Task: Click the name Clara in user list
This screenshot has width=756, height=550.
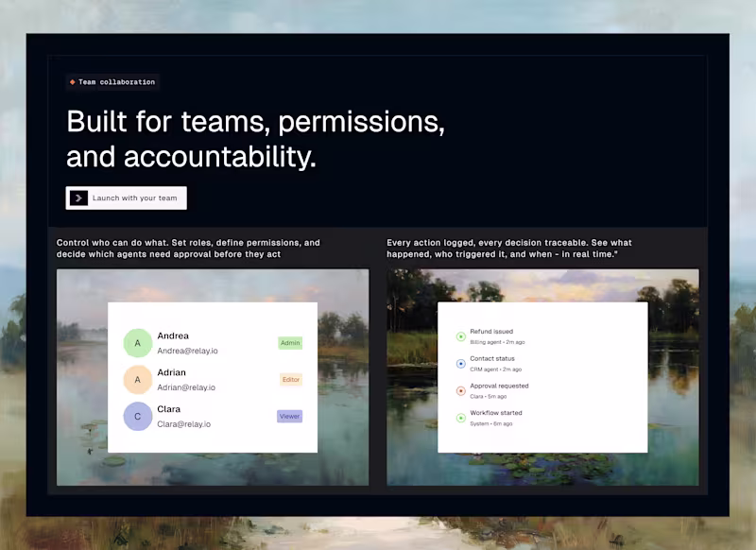Action: tap(169, 409)
